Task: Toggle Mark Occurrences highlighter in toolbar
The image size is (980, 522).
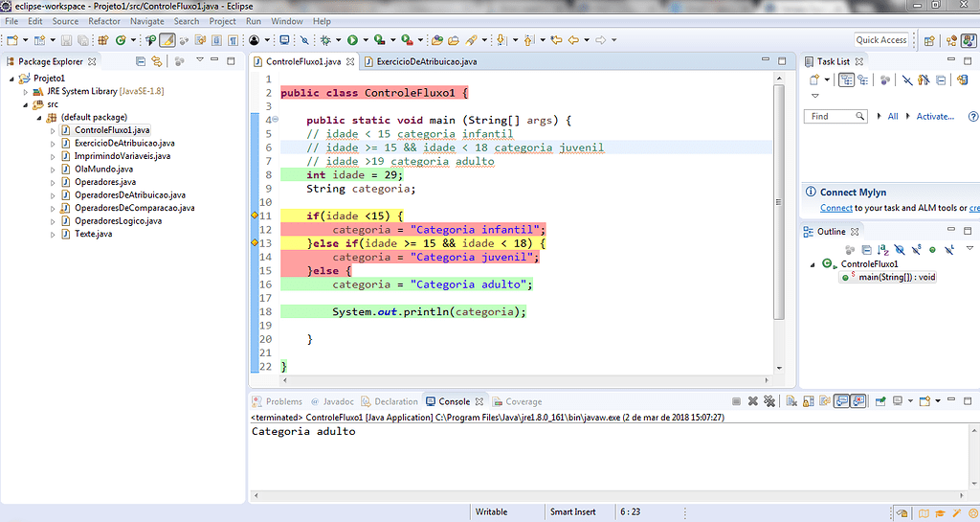Action: [x=167, y=40]
